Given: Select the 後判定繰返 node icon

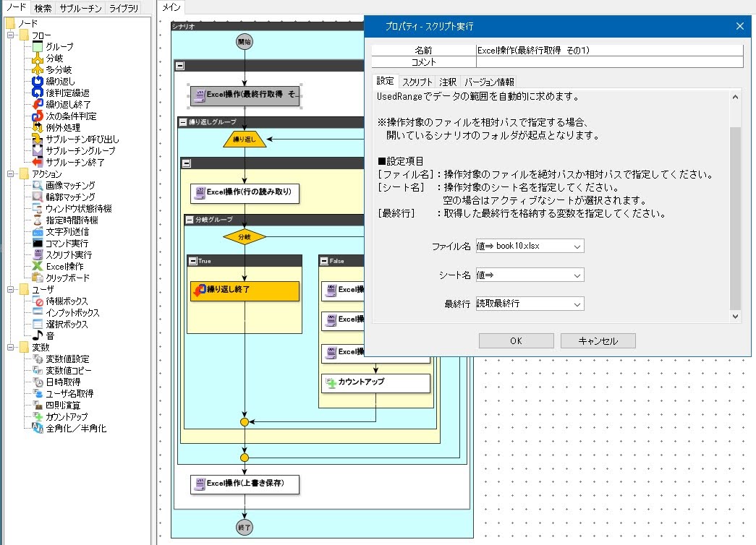Looking at the screenshot, I should 38,93.
